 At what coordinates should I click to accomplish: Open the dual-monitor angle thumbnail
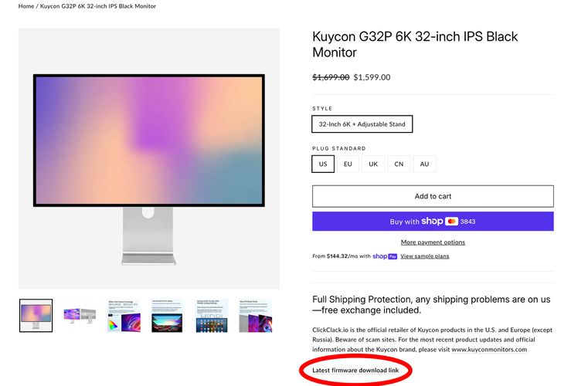pyautogui.click(x=80, y=316)
